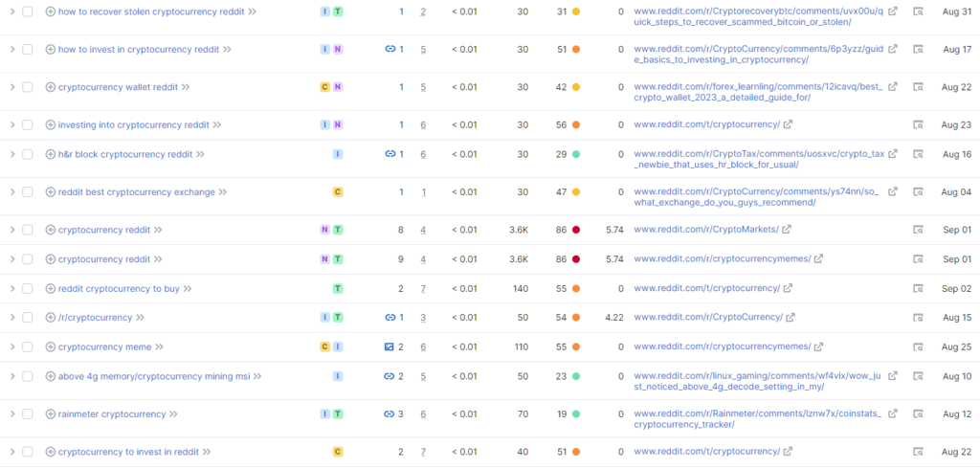980x469 pixels.
Task: Expand 'cryptocurrency reddit' row ranking position 8
Action: tap(11, 230)
